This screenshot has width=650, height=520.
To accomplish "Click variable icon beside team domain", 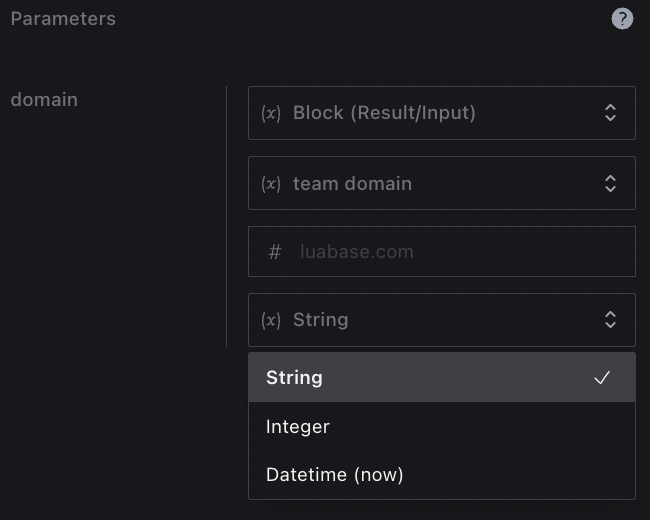I will tap(270, 184).
